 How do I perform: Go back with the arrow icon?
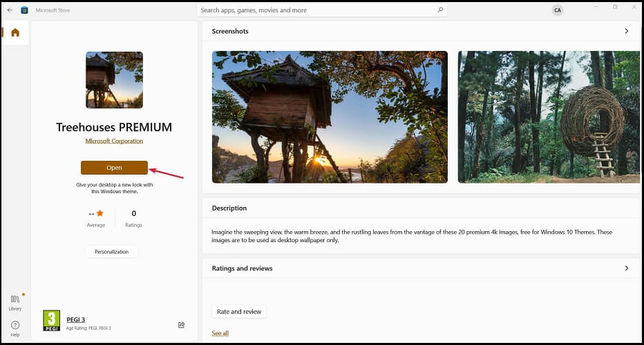10,10
